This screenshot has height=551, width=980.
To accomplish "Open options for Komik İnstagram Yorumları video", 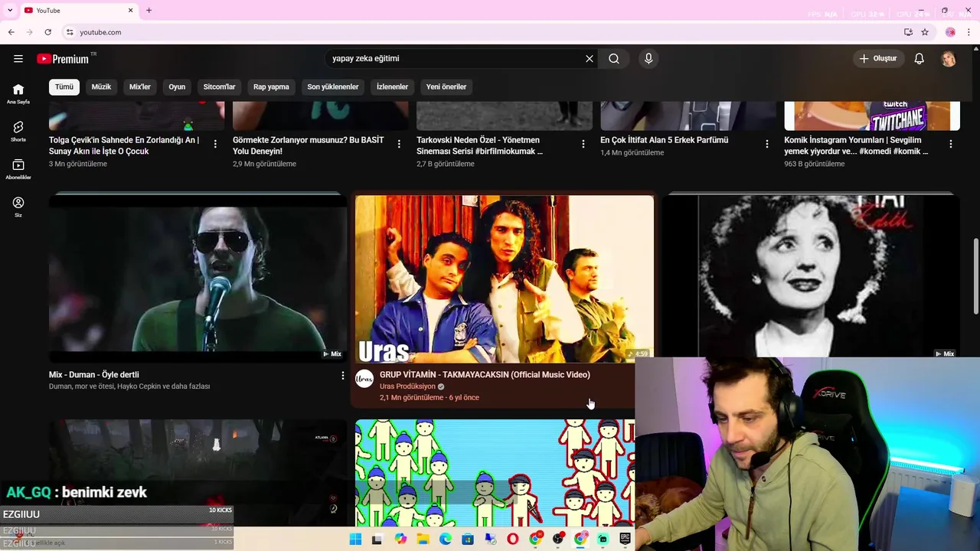I will [x=951, y=144].
